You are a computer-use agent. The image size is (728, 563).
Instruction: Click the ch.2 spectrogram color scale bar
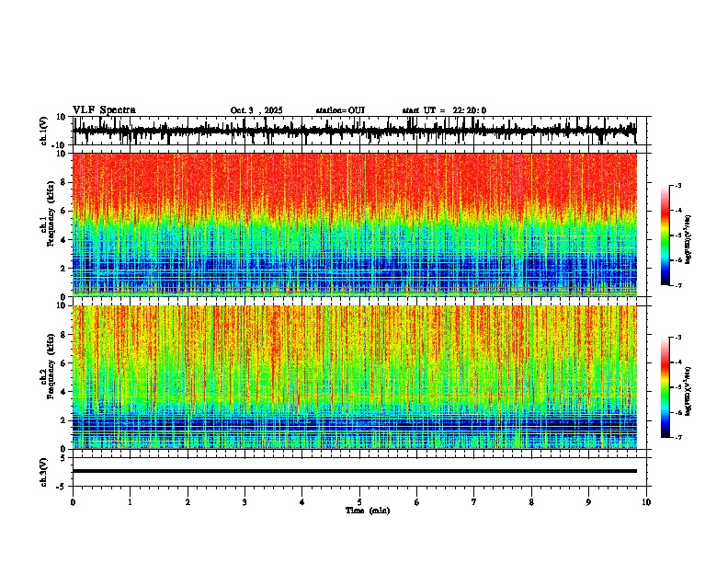coord(665,387)
